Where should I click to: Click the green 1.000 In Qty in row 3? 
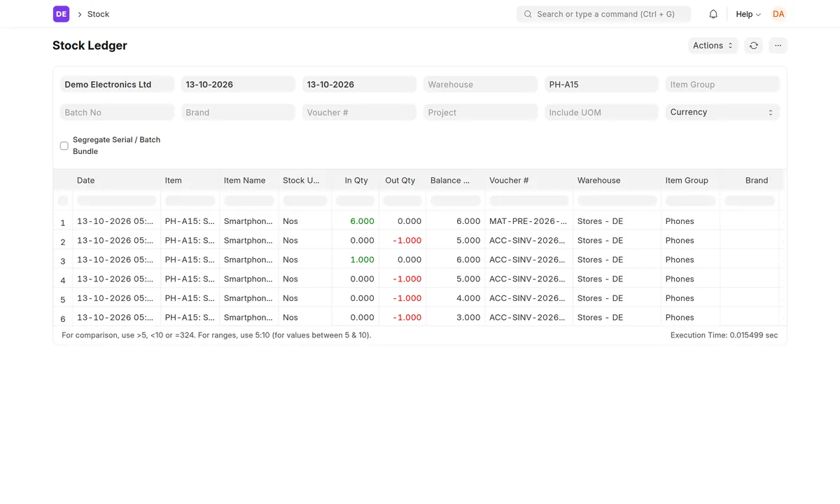[356, 260]
